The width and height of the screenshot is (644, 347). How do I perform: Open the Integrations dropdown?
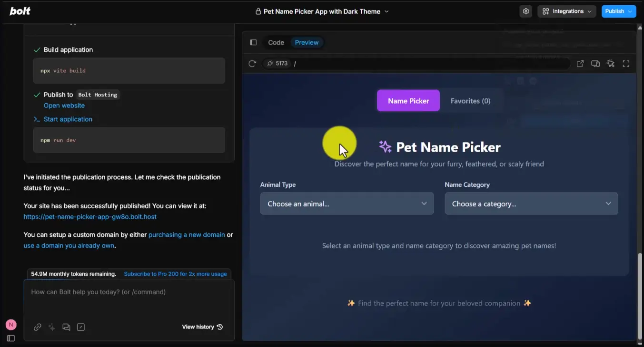click(x=567, y=11)
